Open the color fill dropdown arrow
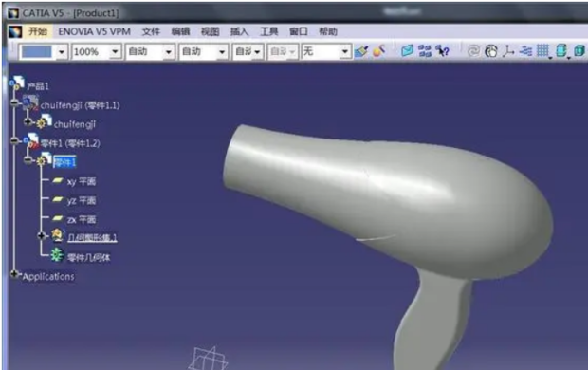The height and width of the screenshot is (370, 588). [62, 52]
